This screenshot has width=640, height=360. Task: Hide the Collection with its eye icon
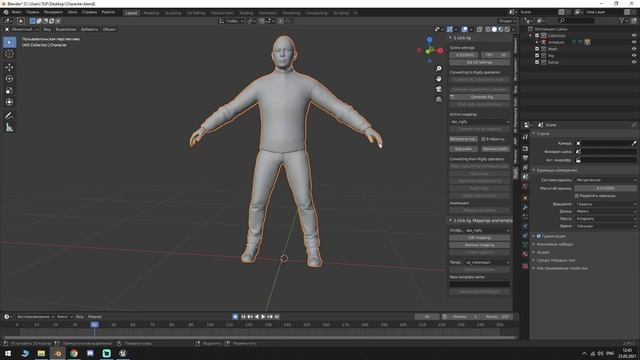(634, 36)
